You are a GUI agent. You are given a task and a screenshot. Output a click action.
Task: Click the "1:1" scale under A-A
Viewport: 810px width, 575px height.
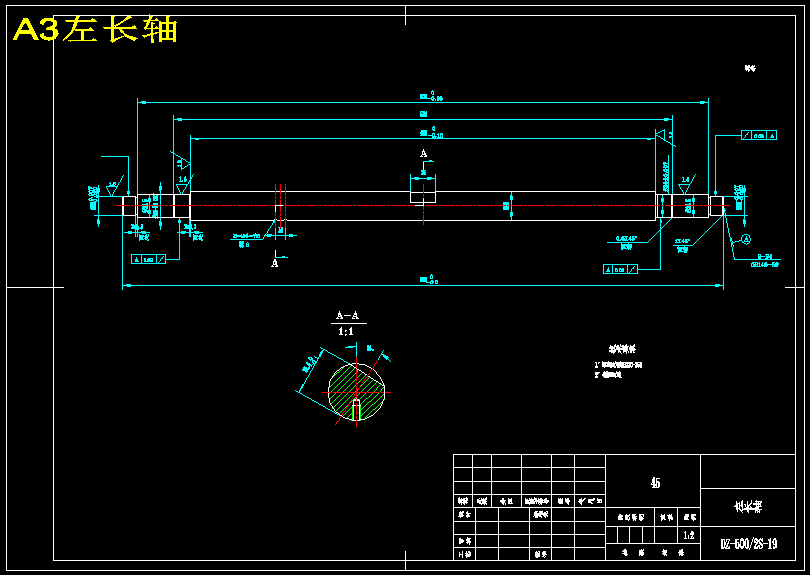tap(346, 331)
